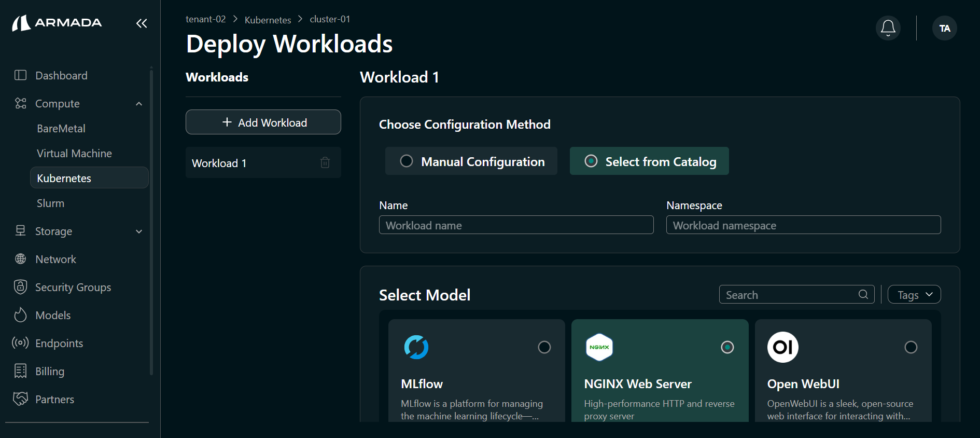Open the Tags dropdown
The height and width of the screenshot is (438, 980).
coord(914,294)
